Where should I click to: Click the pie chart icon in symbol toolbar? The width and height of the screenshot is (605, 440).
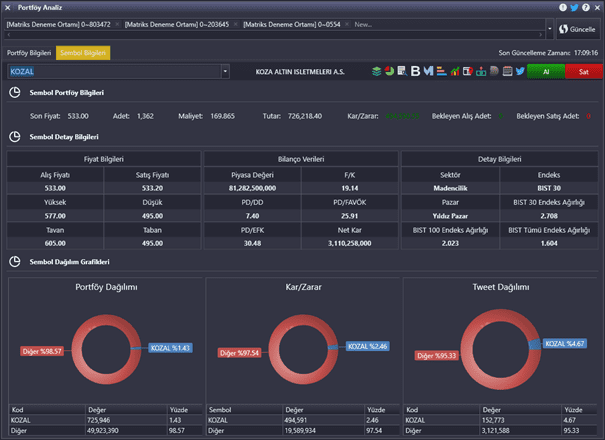[x=389, y=71]
